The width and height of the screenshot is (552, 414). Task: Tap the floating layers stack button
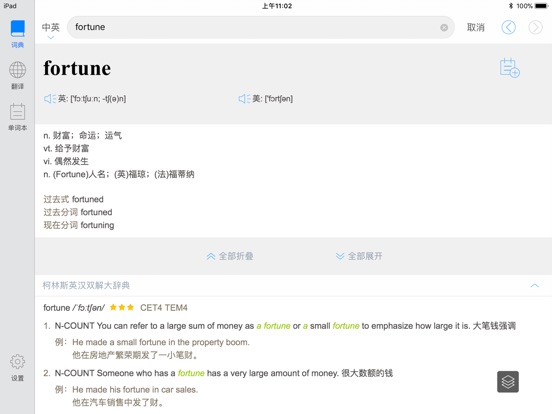coord(508,382)
